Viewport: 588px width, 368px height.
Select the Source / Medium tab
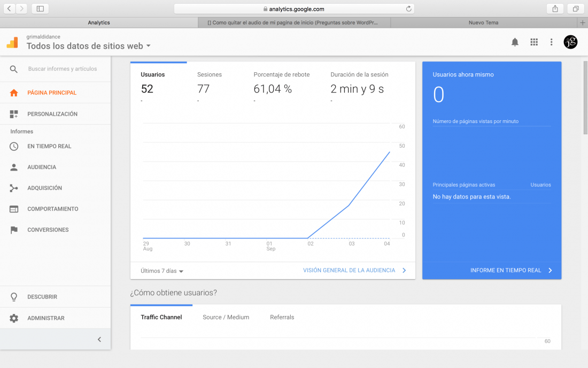pyautogui.click(x=226, y=317)
